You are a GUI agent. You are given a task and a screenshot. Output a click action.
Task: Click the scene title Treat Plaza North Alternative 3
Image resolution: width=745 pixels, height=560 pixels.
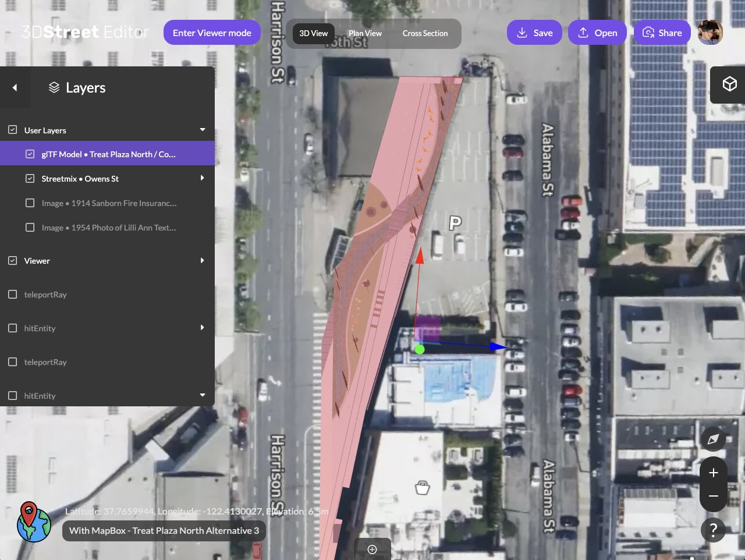click(x=164, y=530)
